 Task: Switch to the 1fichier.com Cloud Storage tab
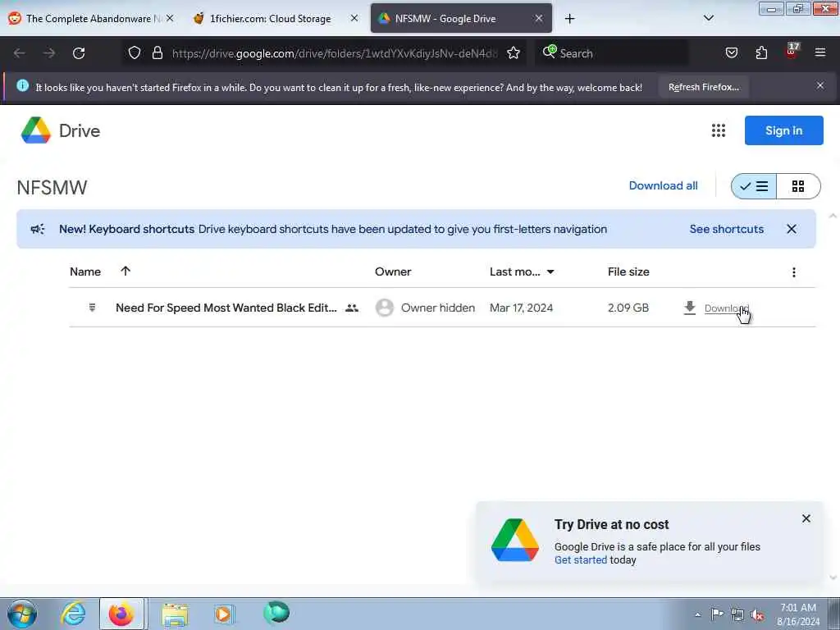tap(270, 18)
